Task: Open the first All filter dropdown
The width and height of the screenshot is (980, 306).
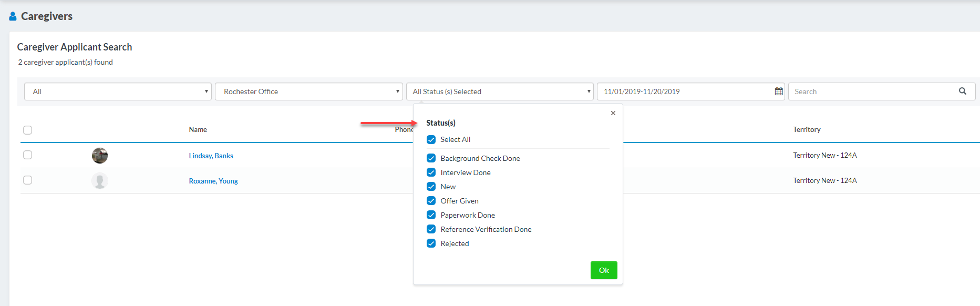Action: tap(118, 91)
